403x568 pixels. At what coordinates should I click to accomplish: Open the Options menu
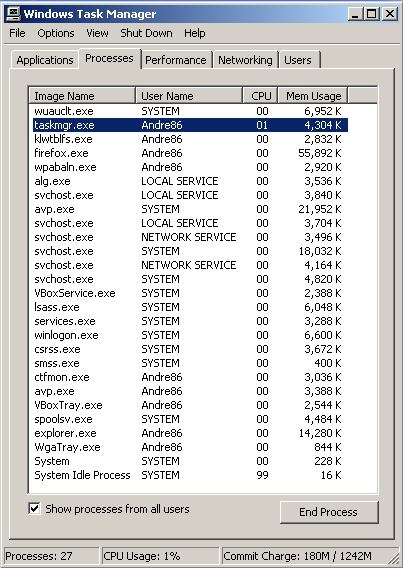pos(56,33)
